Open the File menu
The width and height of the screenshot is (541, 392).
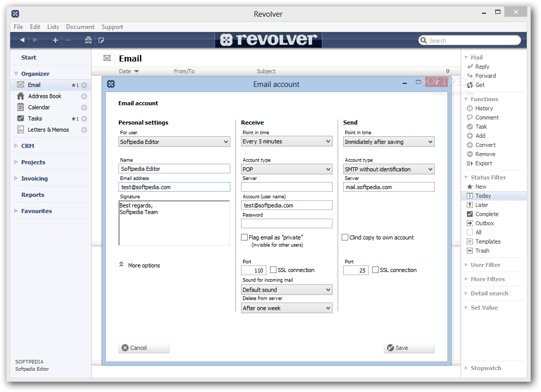[18, 26]
